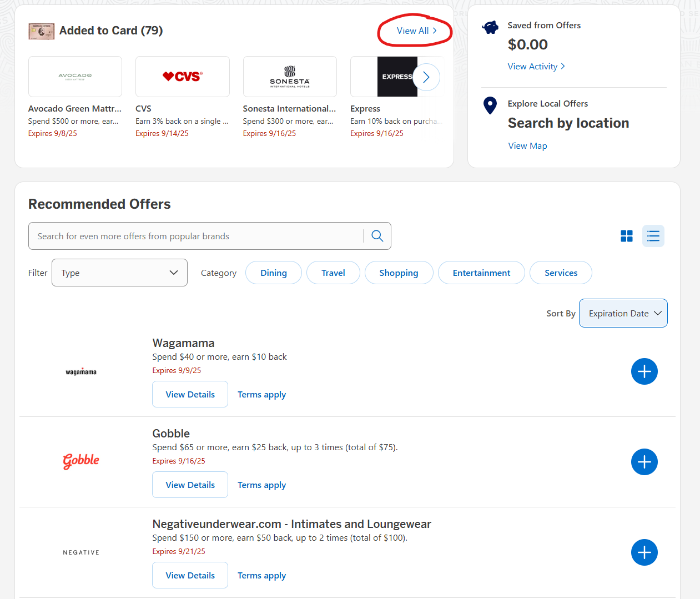Open the Avocado Green Mattress offer logo
The image size is (700, 599).
75,77
